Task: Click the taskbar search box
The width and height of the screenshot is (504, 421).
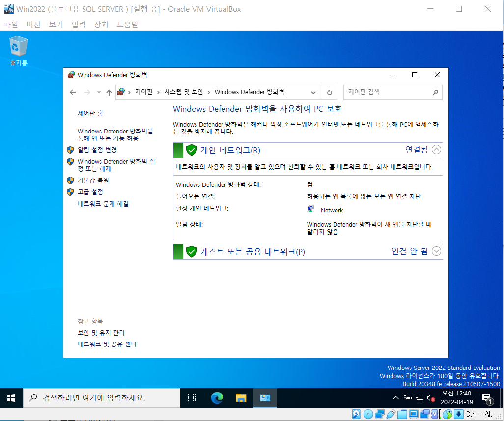Action: coord(102,398)
